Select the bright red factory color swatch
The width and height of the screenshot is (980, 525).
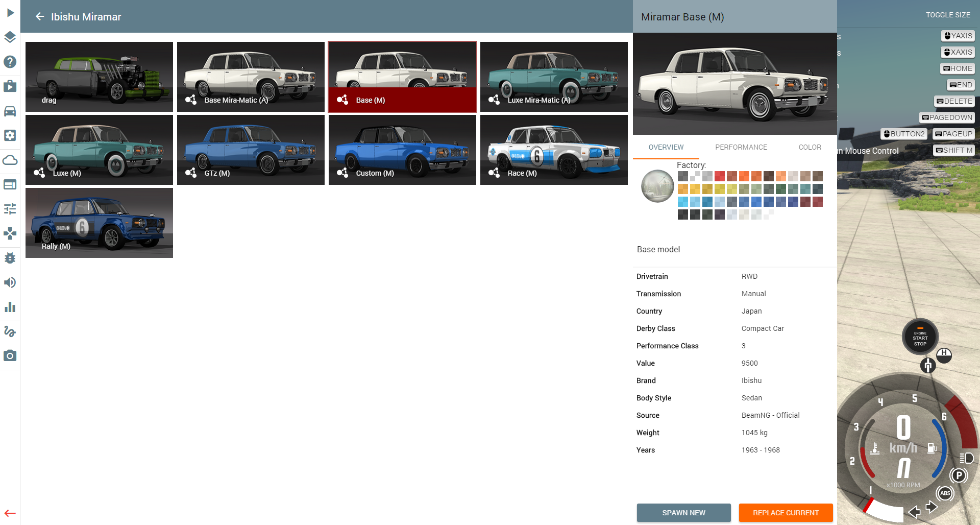720,176
